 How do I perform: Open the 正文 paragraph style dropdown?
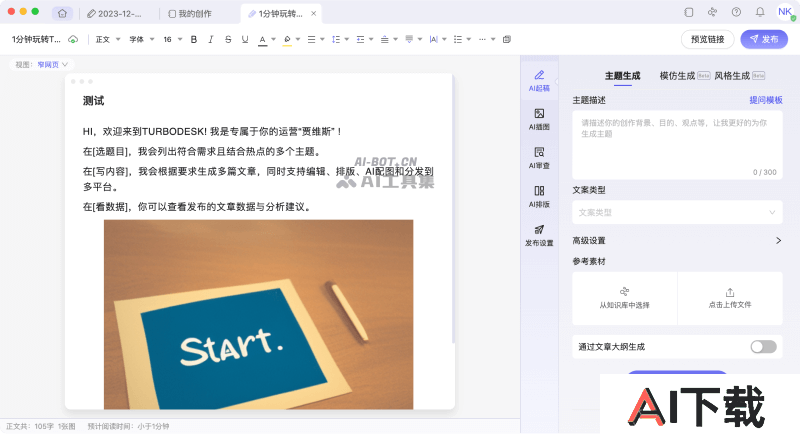click(108, 39)
